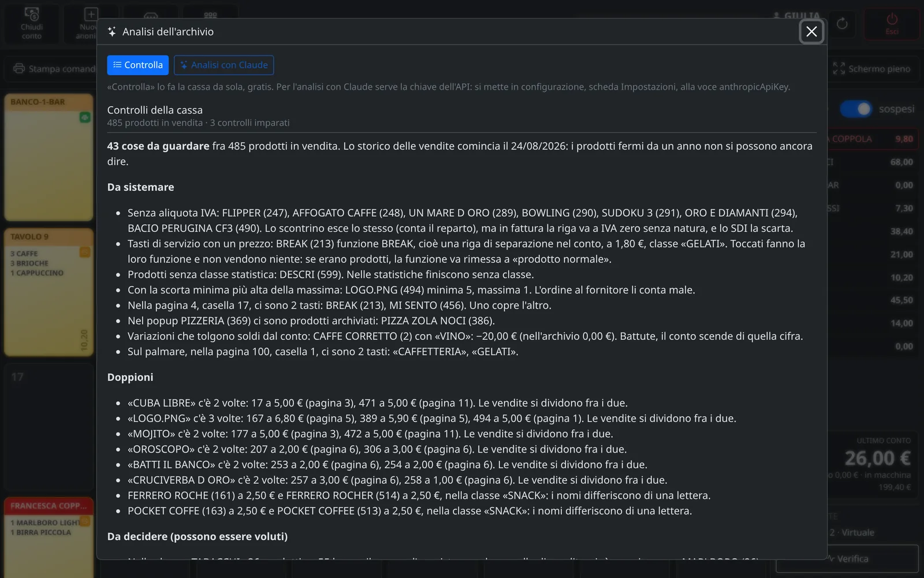Select the row with amount 68,00
Screen dimensions: 924x578
[x=872, y=162]
